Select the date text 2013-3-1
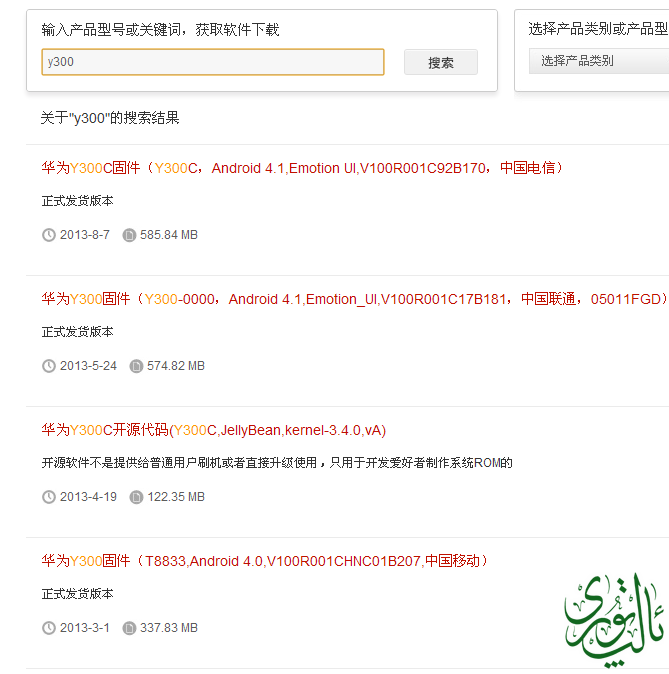Viewport: 669px width, 674px height. click(x=85, y=628)
